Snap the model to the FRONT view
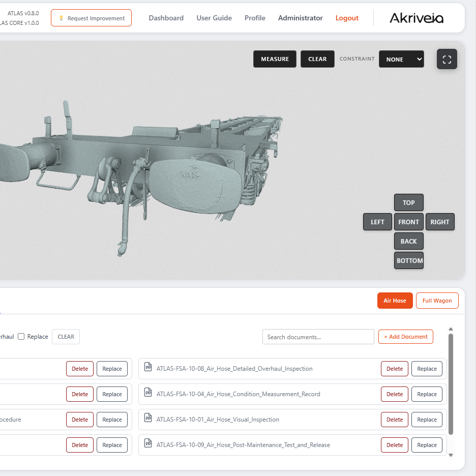This screenshot has width=476, height=476. (408, 222)
